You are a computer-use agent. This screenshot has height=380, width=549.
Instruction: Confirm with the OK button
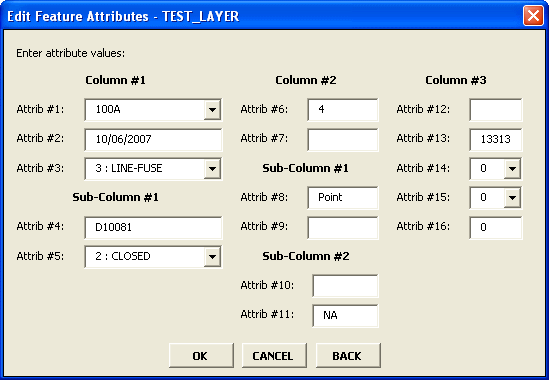[201, 356]
